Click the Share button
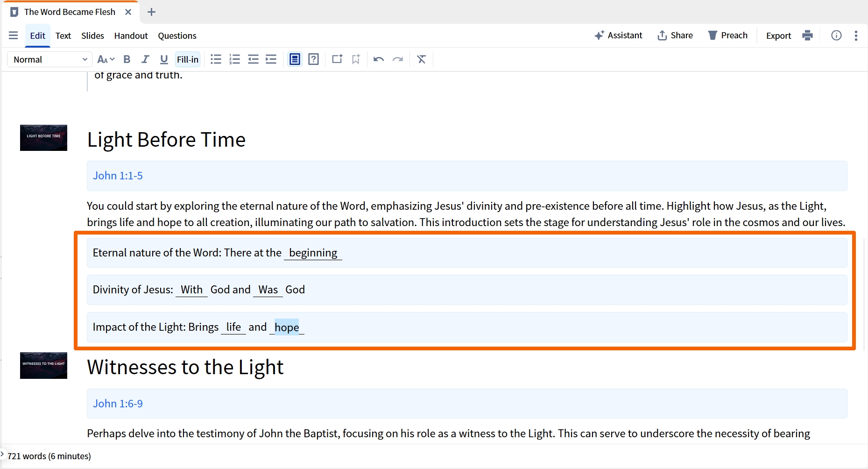Image resolution: width=868 pixels, height=469 pixels. tap(675, 36)
